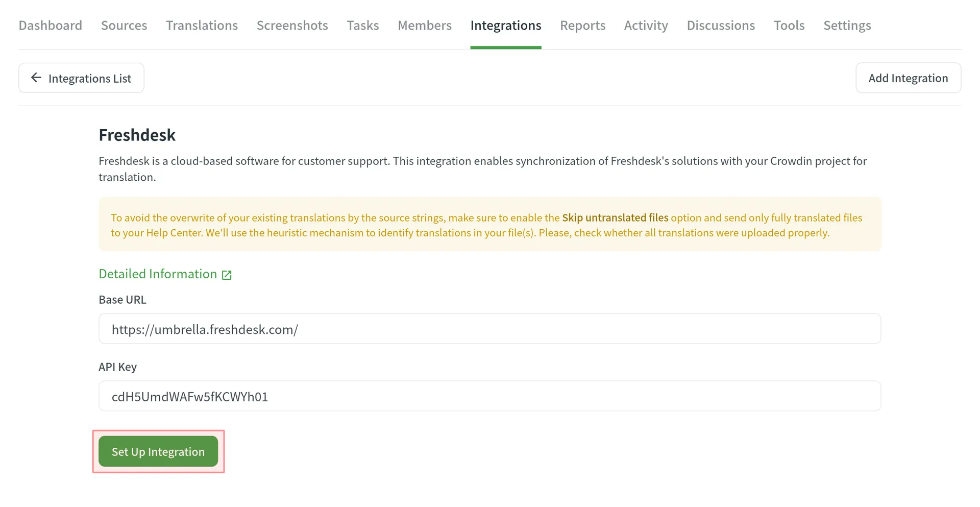Go to the Translations tab

click(202, 26)
